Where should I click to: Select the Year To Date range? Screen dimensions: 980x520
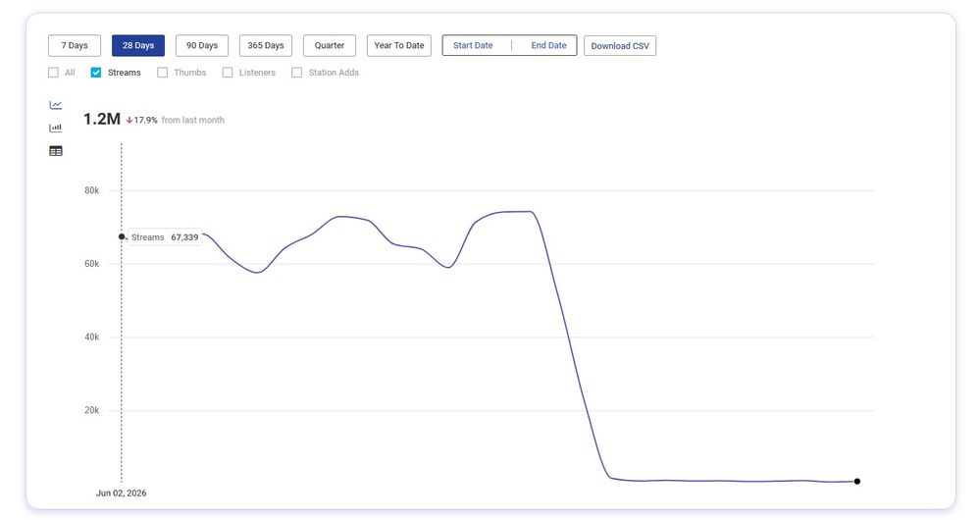(398, 46)
